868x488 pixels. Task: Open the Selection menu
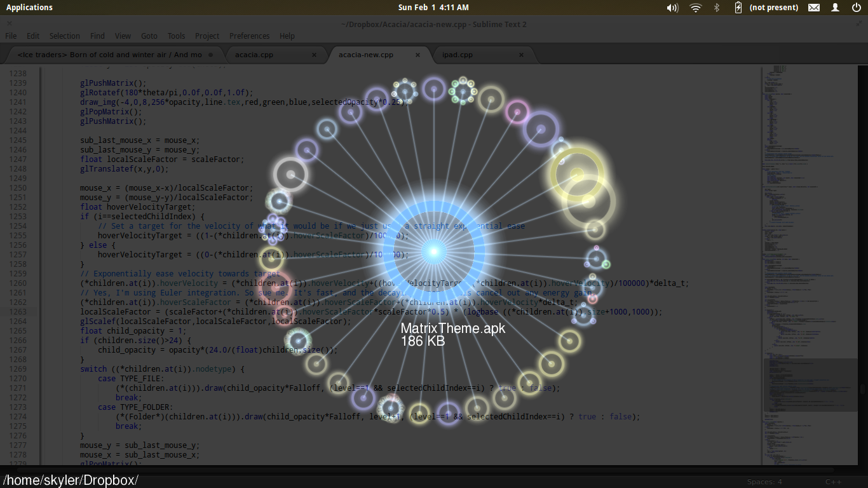tap(65, 36)
